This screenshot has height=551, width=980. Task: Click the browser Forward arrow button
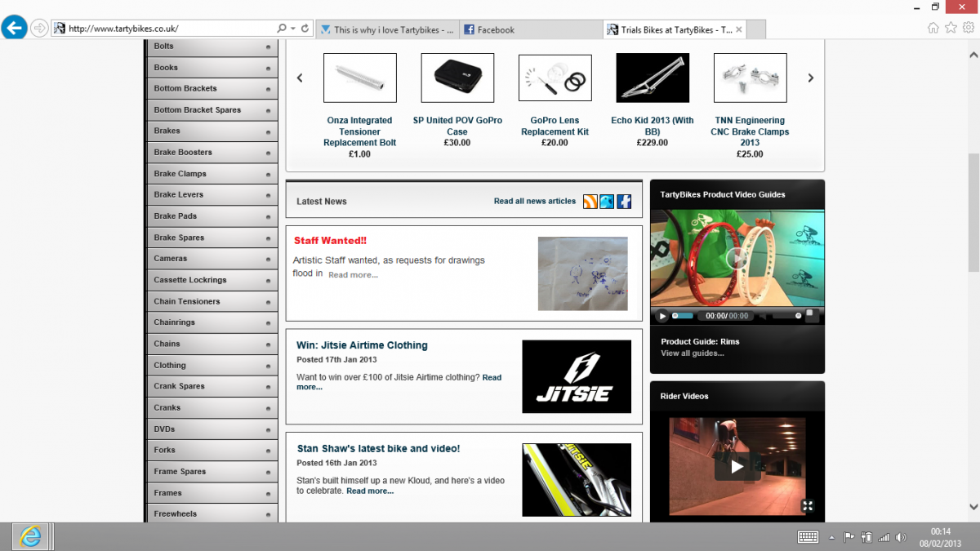[x=39, y=29]
